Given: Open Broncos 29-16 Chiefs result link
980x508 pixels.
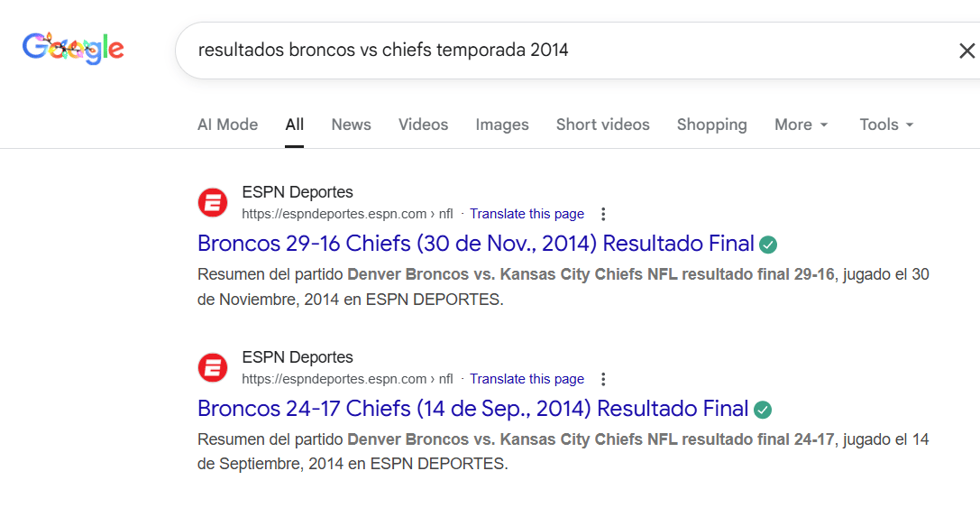Looking at the screenshot, I should point(475,244).
